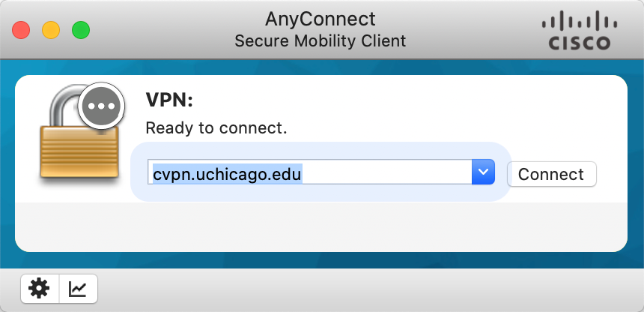Expand the VPN server dropdown arrow
The height and width of the screenshot is (312, 644).
[x=483, y=172]
